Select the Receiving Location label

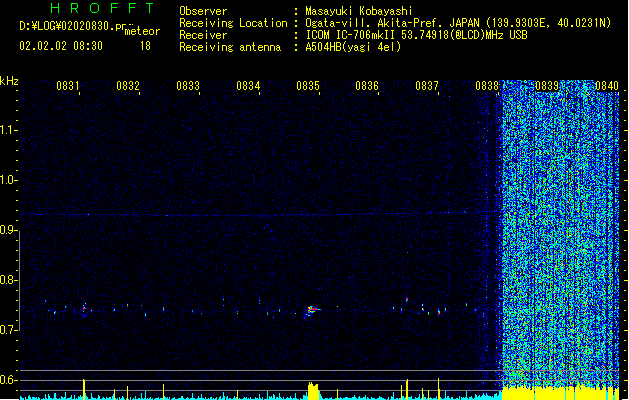(x=233, y=23)
